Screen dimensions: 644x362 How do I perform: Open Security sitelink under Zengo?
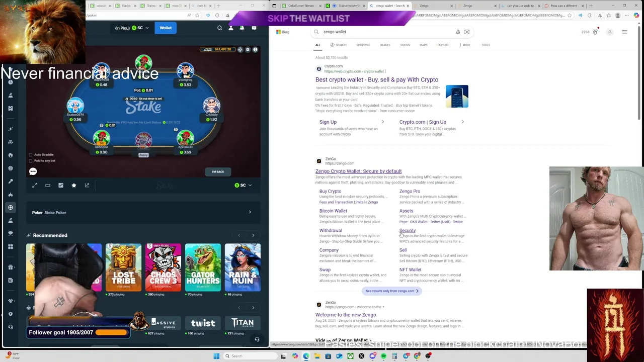(x=408, y=231)
